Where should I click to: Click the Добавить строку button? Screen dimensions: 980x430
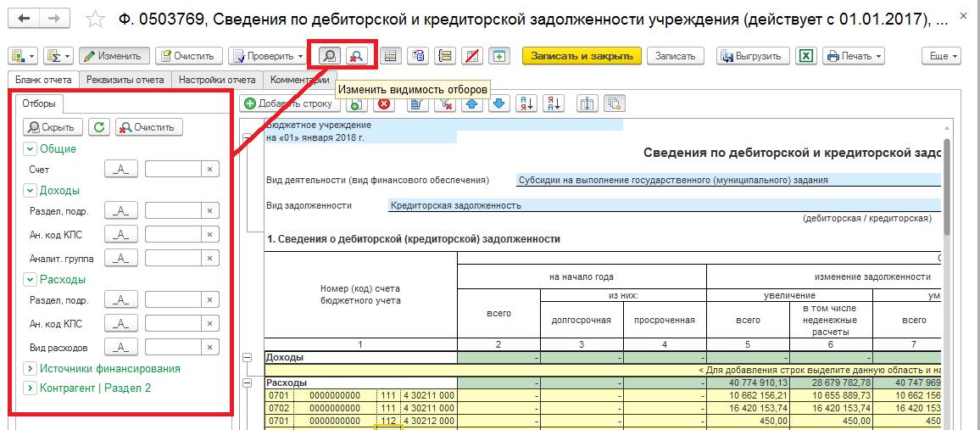pyautogui.click(x=289, y=103)
